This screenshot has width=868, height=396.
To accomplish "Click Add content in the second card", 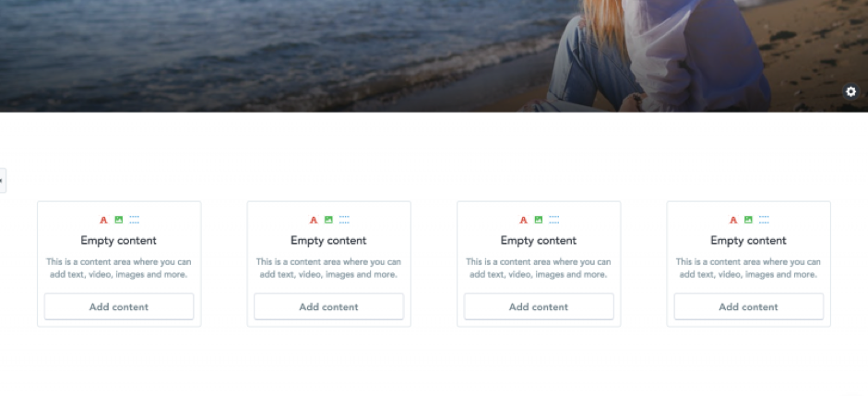I will point(328,306).
